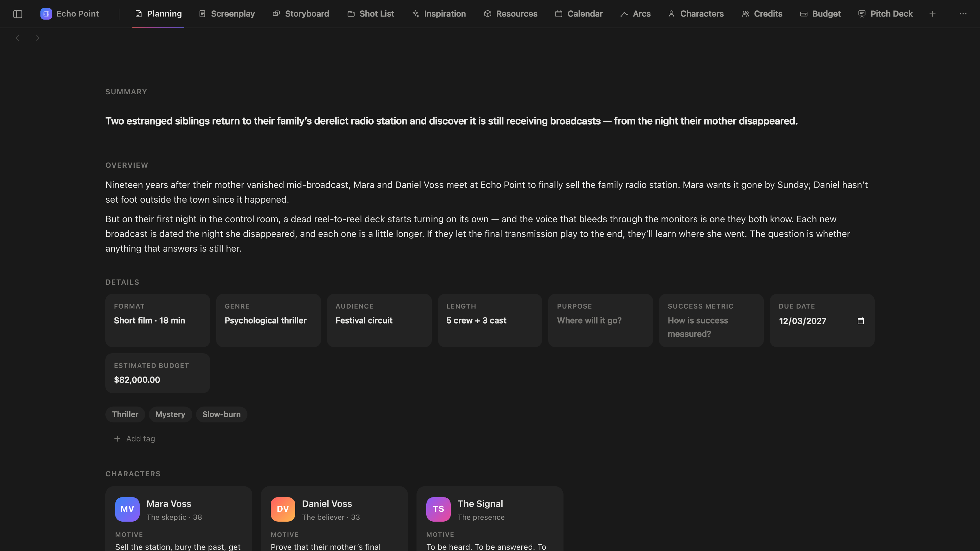Image resolution: width=980 pixels, height=551 pixels.
Task: Open the Arcs tab
Action: [x=635, y=14]
